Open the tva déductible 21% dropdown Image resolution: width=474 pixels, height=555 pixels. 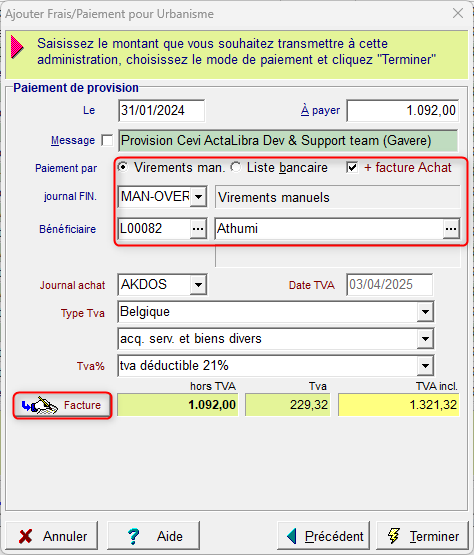(425, 366)
